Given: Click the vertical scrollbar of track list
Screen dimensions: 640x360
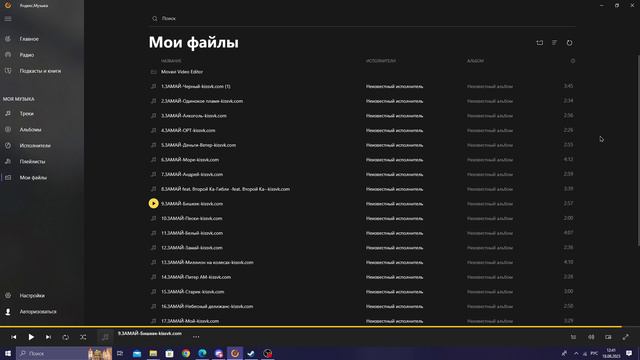Looking at the screenshot, I should pyautogui.click(x=638, y=151).
